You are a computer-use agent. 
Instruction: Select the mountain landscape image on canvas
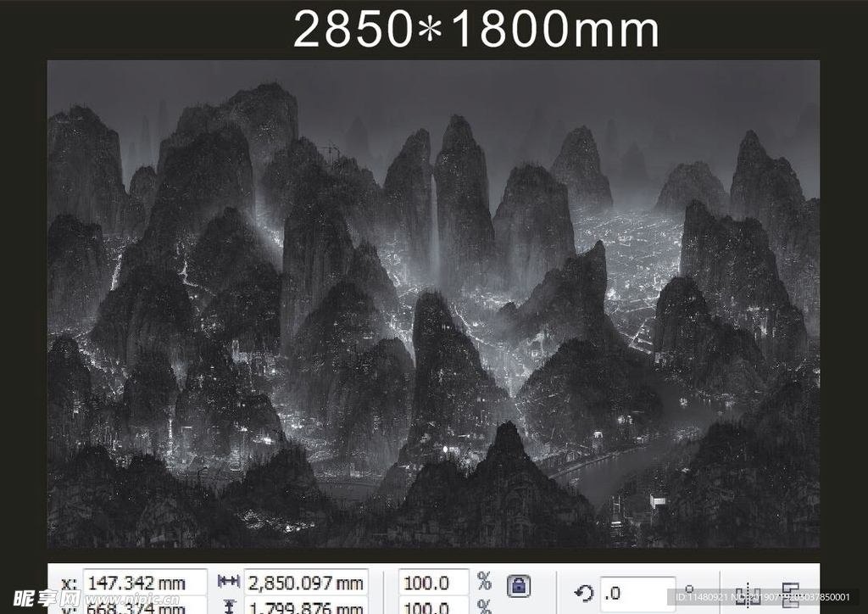[x=433, y=304]
